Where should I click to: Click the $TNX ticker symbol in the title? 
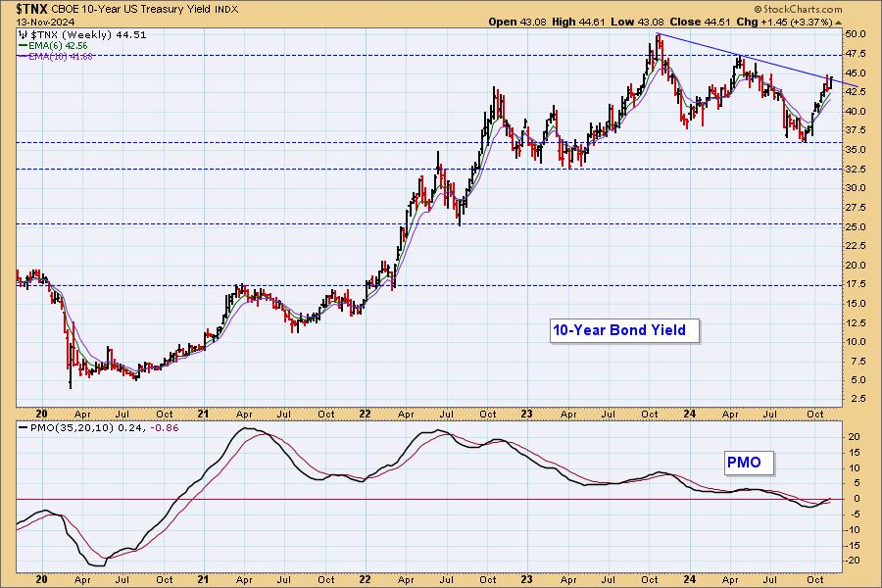[32, 9]
